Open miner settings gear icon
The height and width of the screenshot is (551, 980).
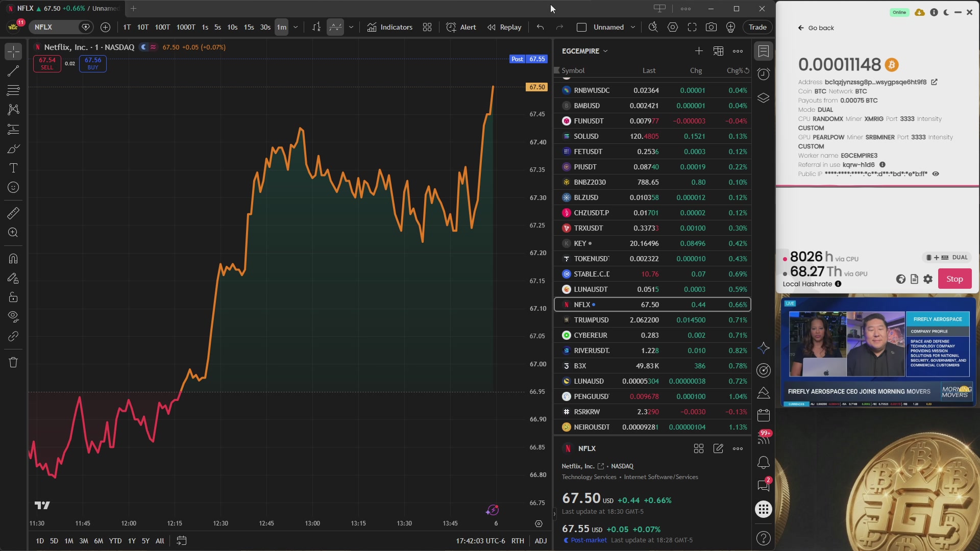tap(928, 279)
